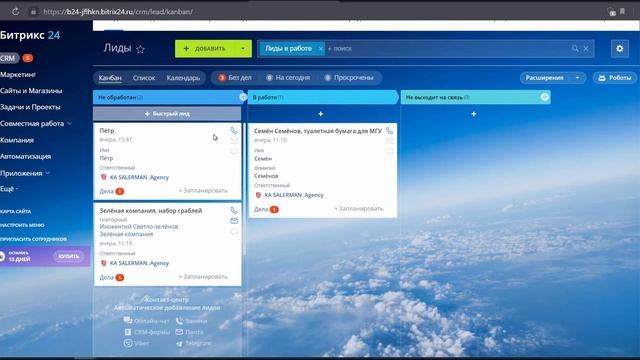Viewport: 640px width, 360px height.
Task: Open Настроить меню link
Action: tap(22, 225)
